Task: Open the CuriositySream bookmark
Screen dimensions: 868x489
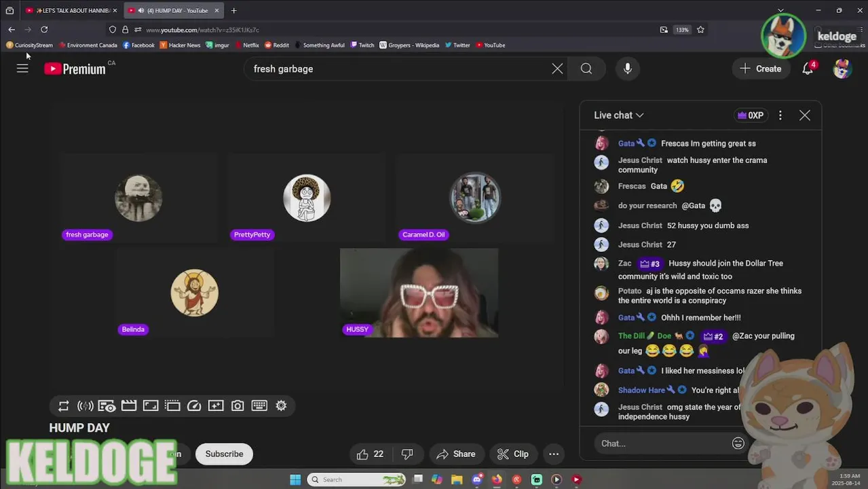Action: [29, 46]
